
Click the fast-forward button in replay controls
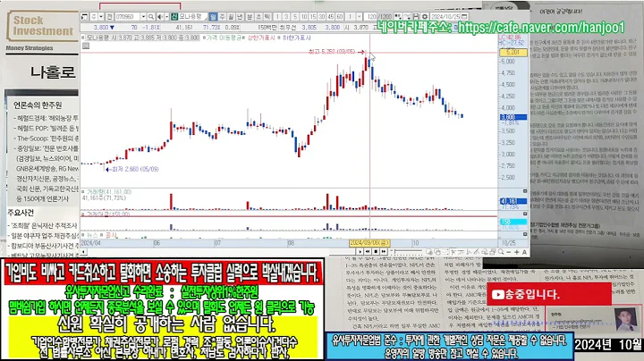pyautogui.click(x=384, y=251)
